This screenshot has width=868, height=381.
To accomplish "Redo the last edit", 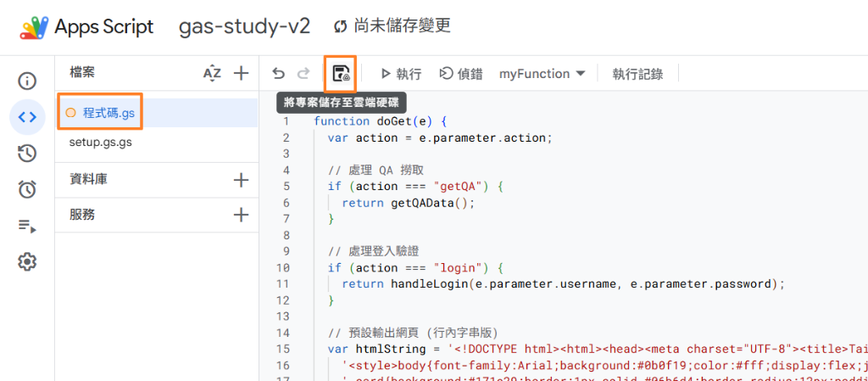I will pyautogui.click(x=303, y=74).
